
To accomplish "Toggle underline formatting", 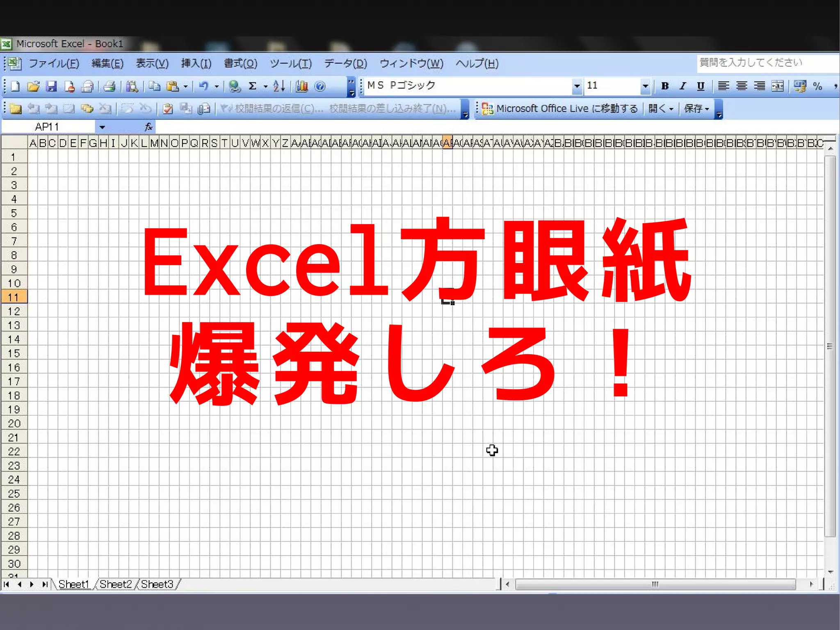I will coord(701,86).
